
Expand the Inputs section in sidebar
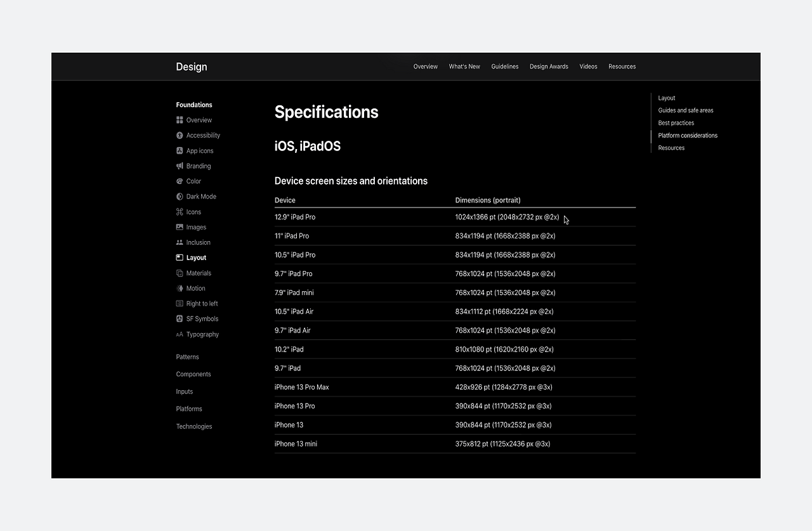click(x=185, y=392)
